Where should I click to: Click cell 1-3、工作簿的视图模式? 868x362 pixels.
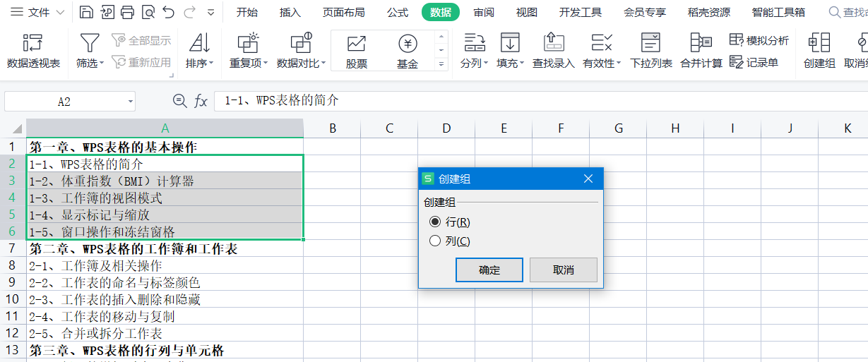coord(165,198)
